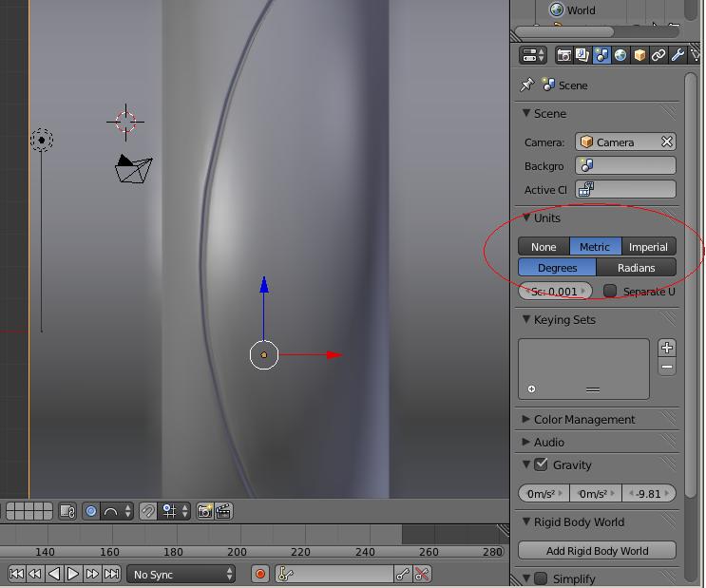Switch to the World properties tab
706x588 pixels.
click(620, 56)
